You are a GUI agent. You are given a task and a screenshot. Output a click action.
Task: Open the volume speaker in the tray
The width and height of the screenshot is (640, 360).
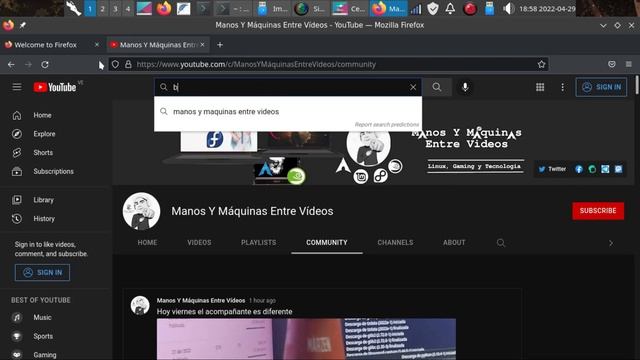tap(508, 9)
